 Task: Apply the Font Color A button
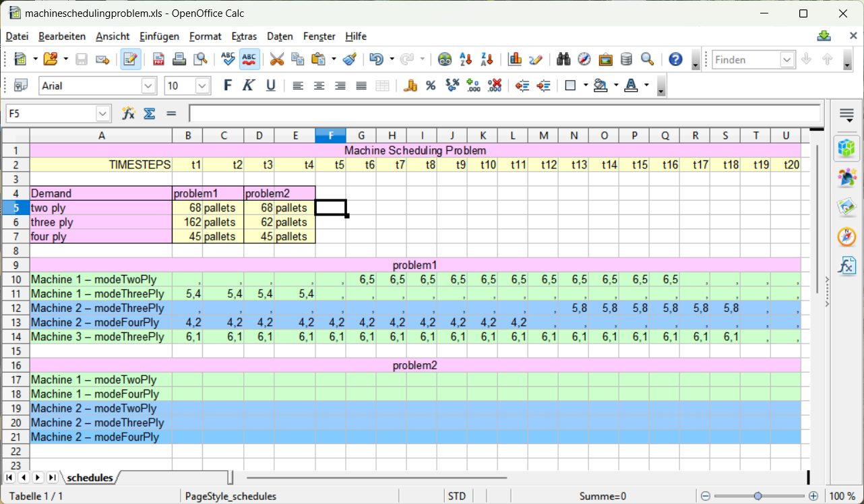point(631,86)
